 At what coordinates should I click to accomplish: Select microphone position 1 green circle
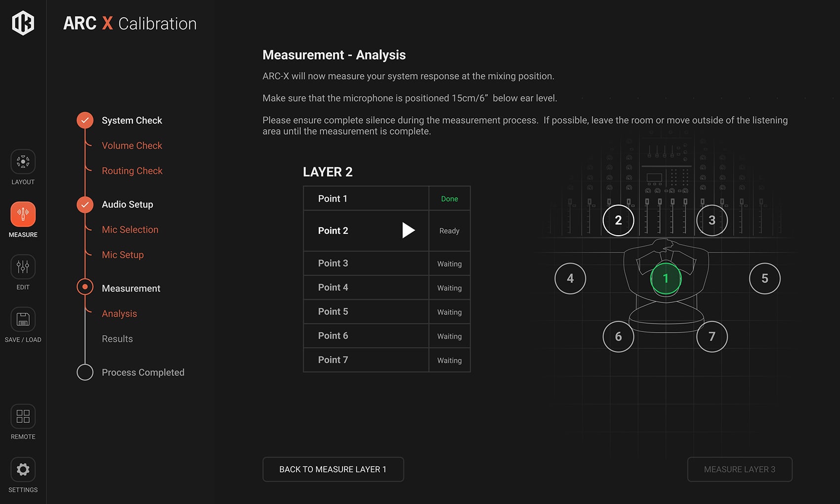666,279
